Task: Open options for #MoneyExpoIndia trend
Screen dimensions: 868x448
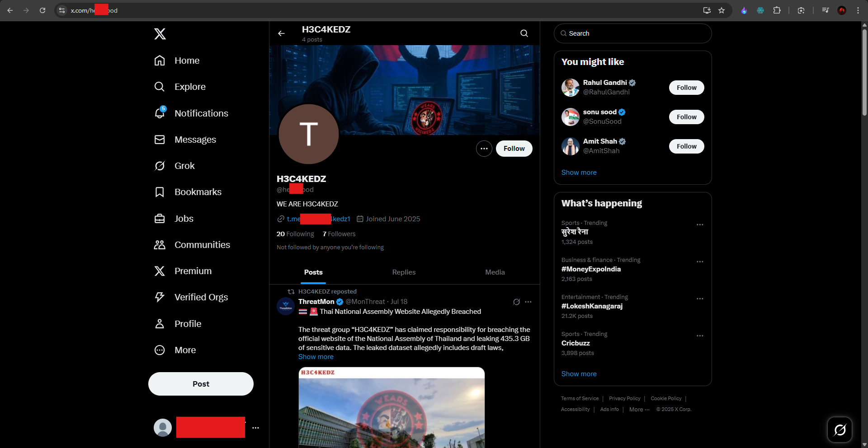Action: click(x=700, y=261)
